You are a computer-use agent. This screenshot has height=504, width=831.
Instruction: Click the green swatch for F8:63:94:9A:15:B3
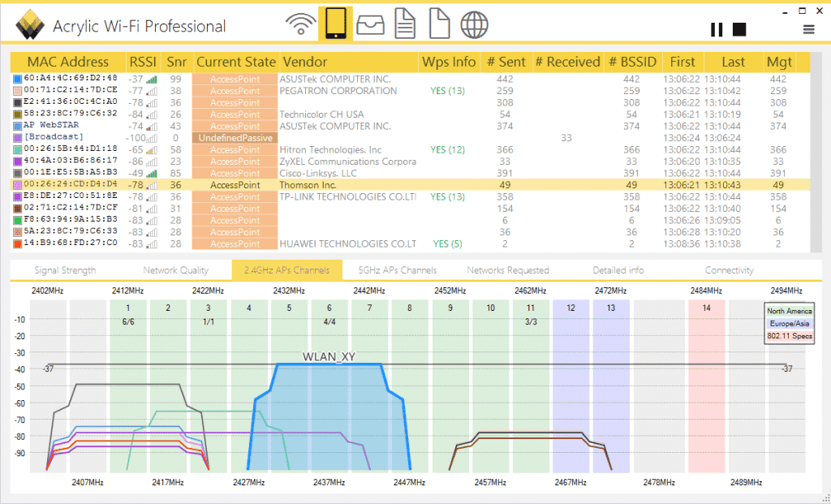point(17,220)
